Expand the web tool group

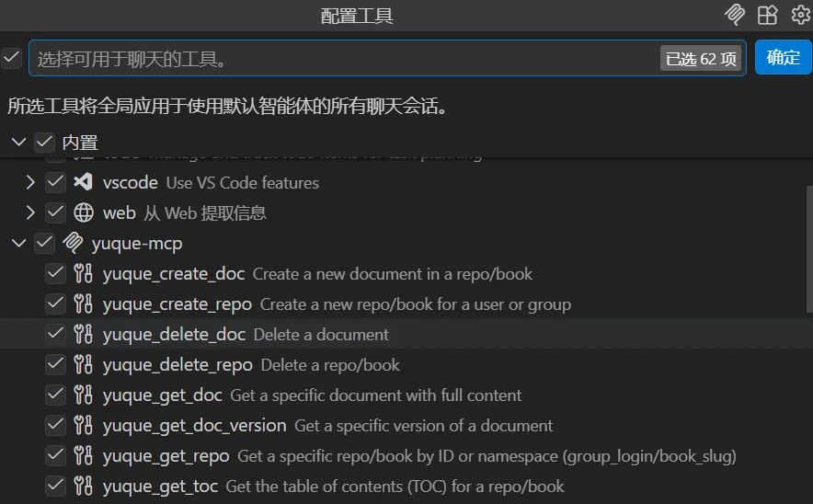30,212
